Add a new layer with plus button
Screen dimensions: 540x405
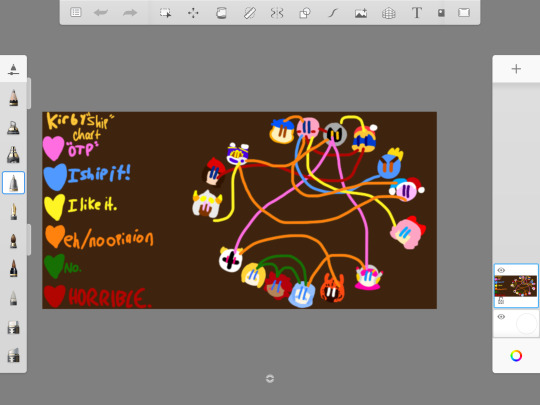click(x=516, y=69)
